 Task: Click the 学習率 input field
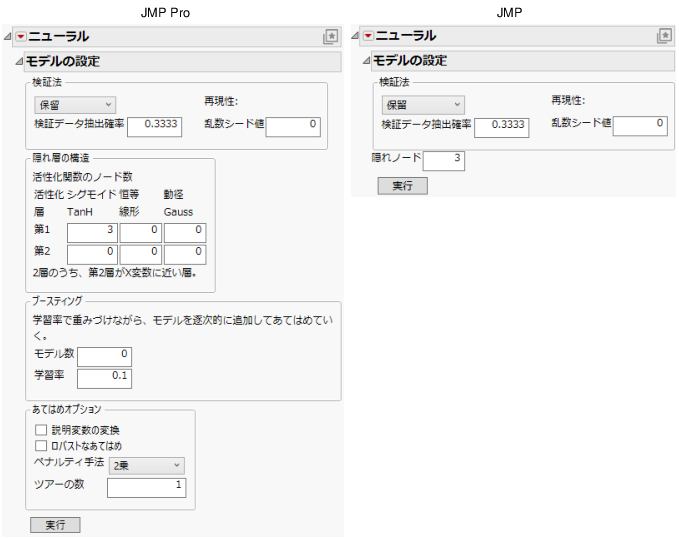(x=104, y=379)
